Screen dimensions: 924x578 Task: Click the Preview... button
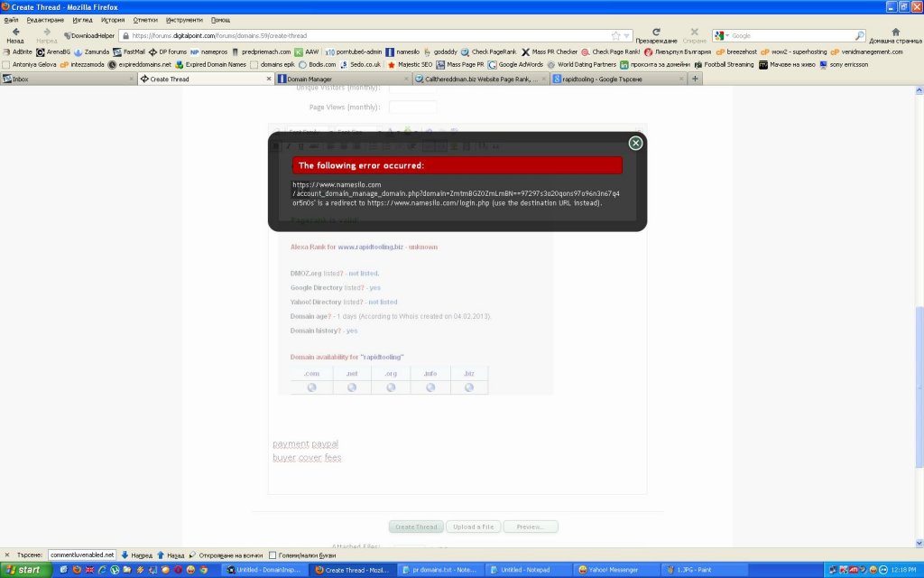coord(531,527)
